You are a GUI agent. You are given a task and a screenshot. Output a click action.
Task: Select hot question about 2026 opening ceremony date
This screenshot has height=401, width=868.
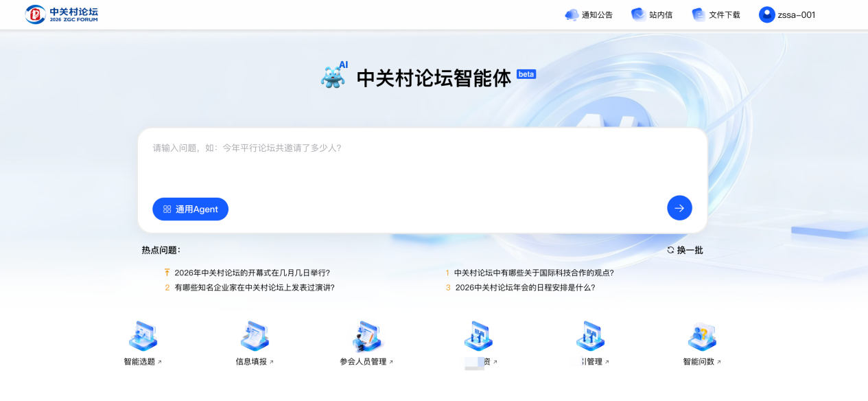(x=252, y=273)
